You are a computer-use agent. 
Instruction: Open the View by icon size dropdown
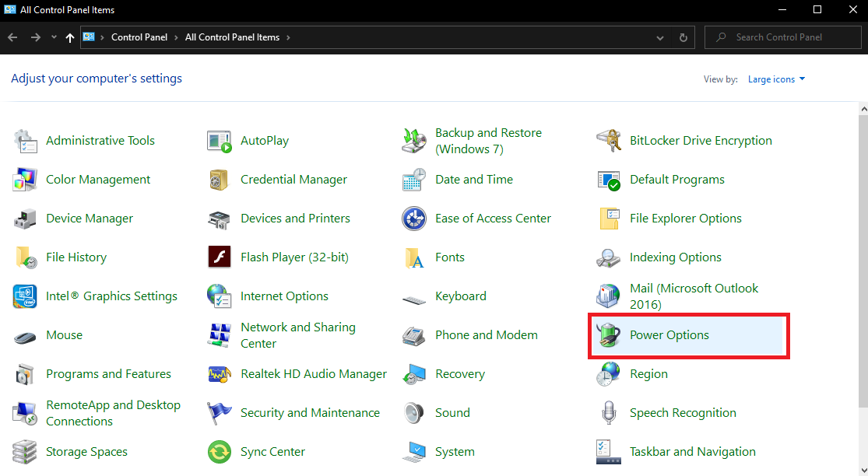point(776,79)
